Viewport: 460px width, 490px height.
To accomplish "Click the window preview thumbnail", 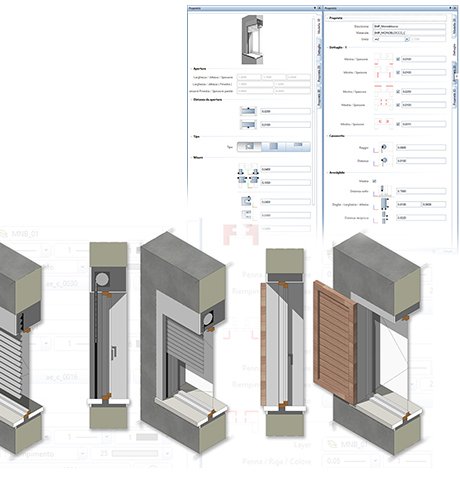I will click(x=252, y=40).
